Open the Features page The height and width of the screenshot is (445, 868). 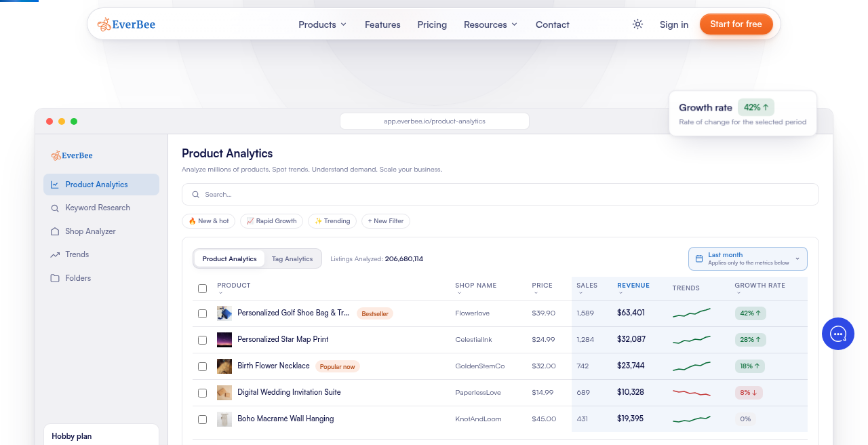[382, 24]
